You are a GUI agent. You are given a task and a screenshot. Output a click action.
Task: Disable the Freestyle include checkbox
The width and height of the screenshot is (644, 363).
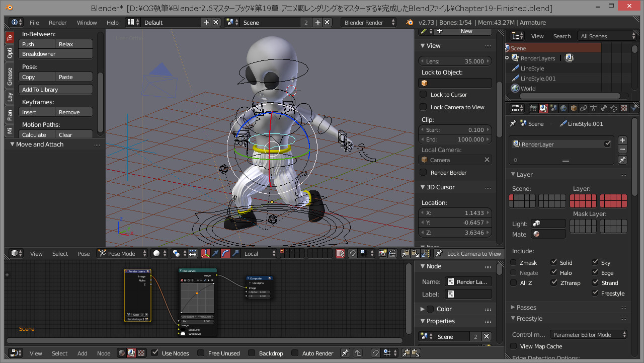[595, 294]
